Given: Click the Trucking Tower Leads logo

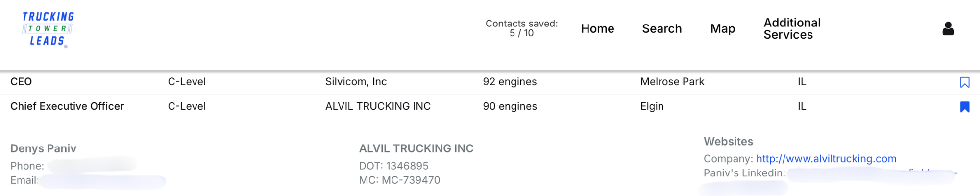Looking at the screenshot, I should tap(48, 29).
